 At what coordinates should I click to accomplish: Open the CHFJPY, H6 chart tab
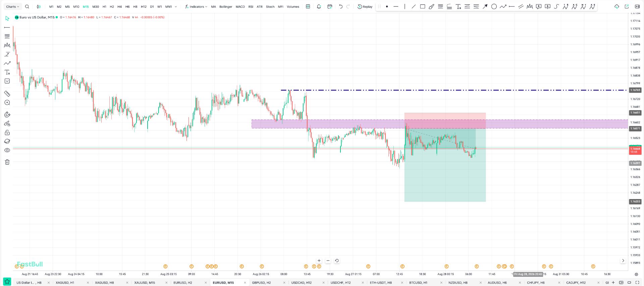pos(536,283)
